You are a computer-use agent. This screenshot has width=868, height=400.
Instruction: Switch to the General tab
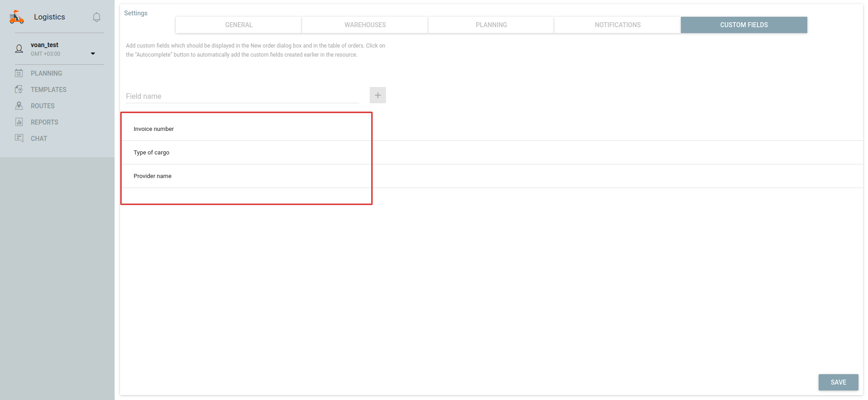[x=239, y=25]
